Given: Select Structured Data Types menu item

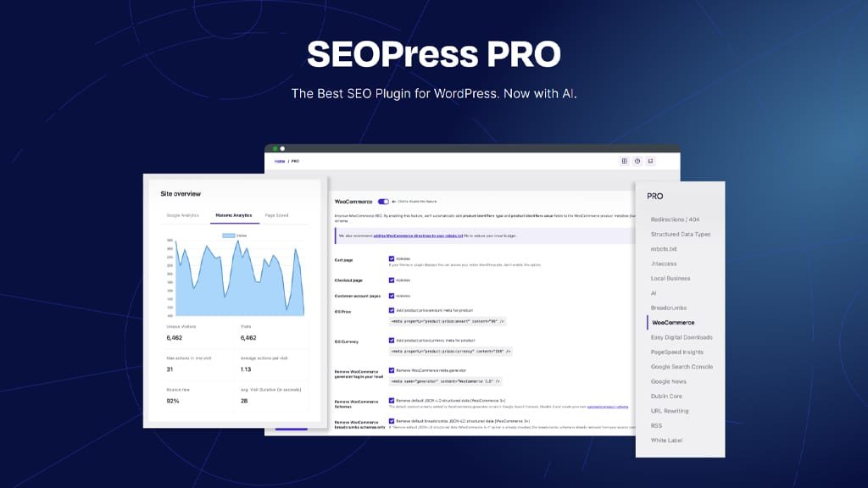Looking at the screenshot, I should tap(681, 234).
